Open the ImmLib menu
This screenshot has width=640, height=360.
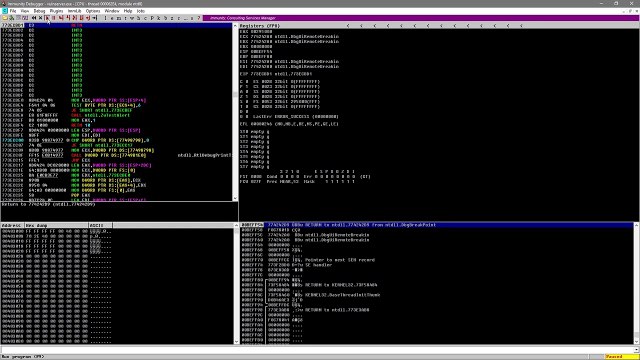point(74,11)
